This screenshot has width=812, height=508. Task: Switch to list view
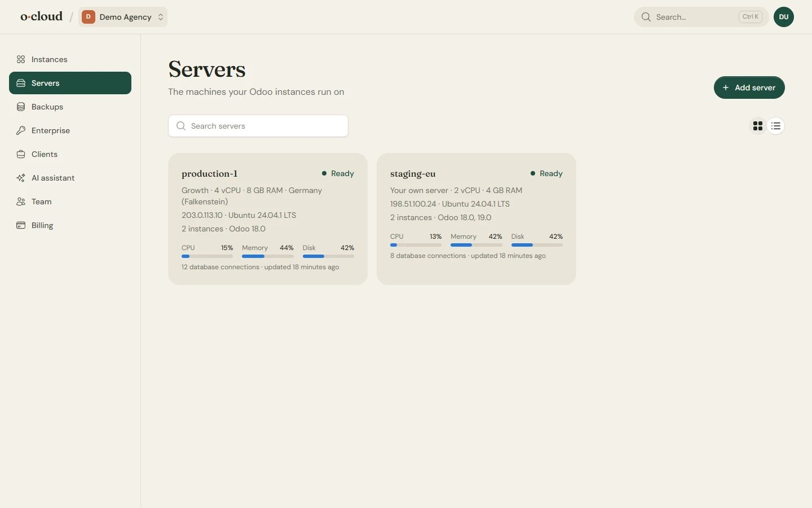pyautogui.click(x=776, y=126)
